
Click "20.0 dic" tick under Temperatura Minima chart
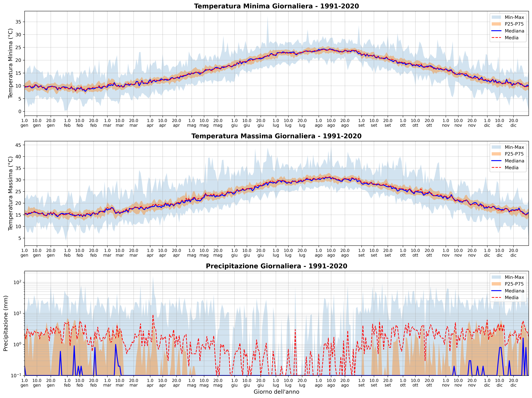(x=513, y=123)
